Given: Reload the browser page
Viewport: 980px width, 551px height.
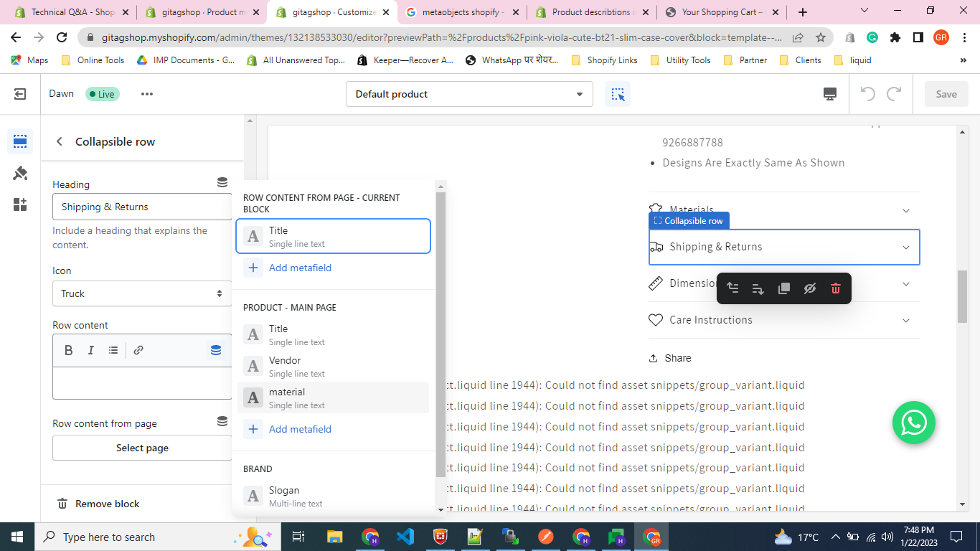Looking at the screenshot, I should 62,37.
